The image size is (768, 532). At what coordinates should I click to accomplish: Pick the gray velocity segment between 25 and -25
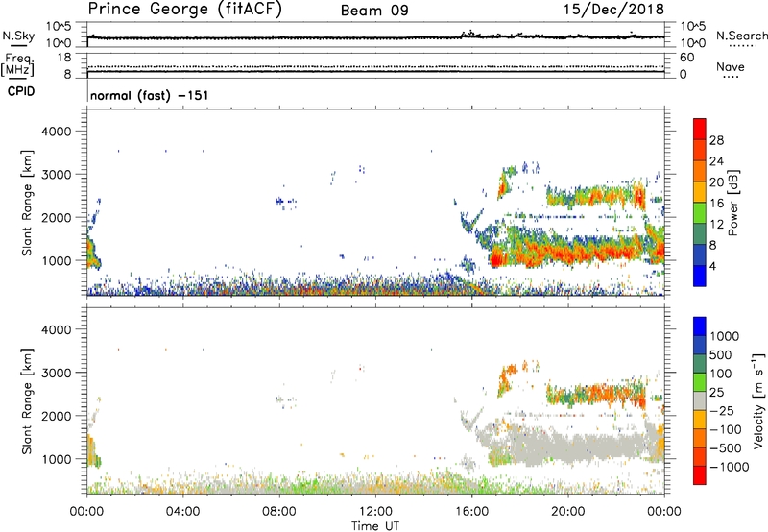pos(700,401)
